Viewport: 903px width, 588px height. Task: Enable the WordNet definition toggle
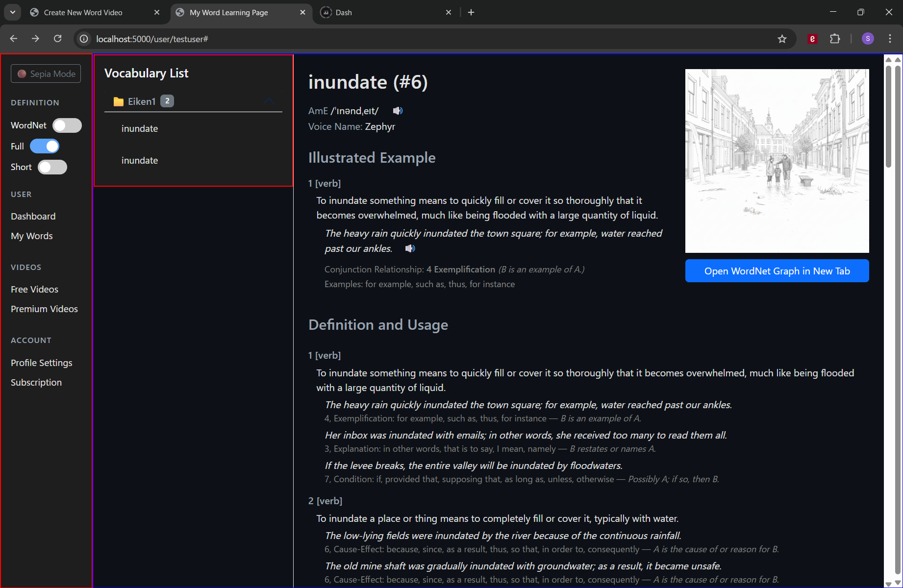coord(67,125)
